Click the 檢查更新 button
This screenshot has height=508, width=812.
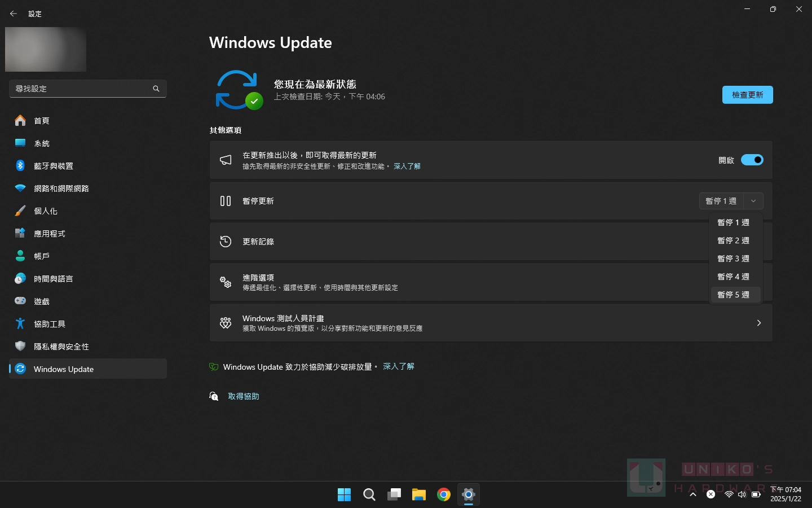748,95
